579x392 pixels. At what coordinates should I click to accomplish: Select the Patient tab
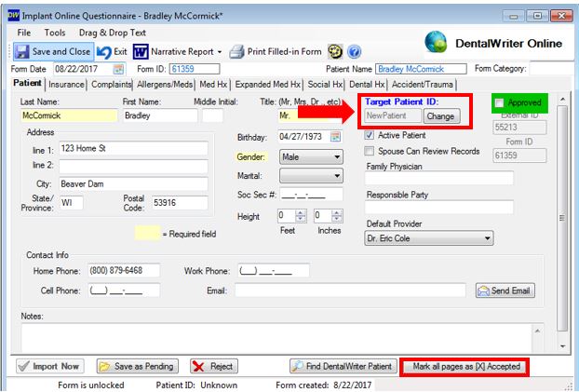[27, 83]
